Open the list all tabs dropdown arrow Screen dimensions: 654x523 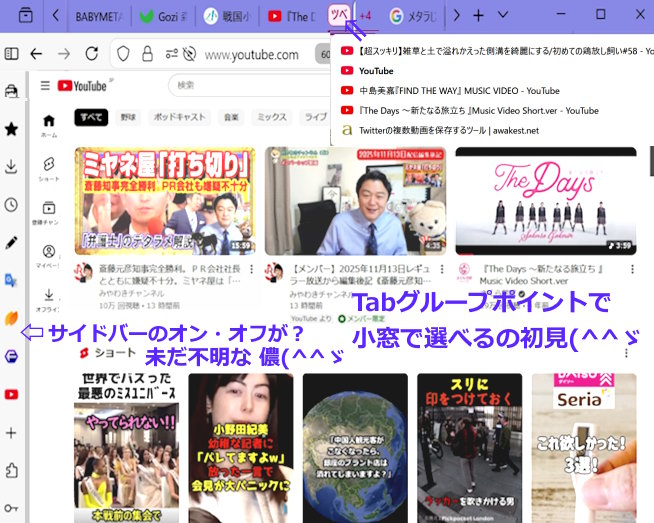(503, 15)
